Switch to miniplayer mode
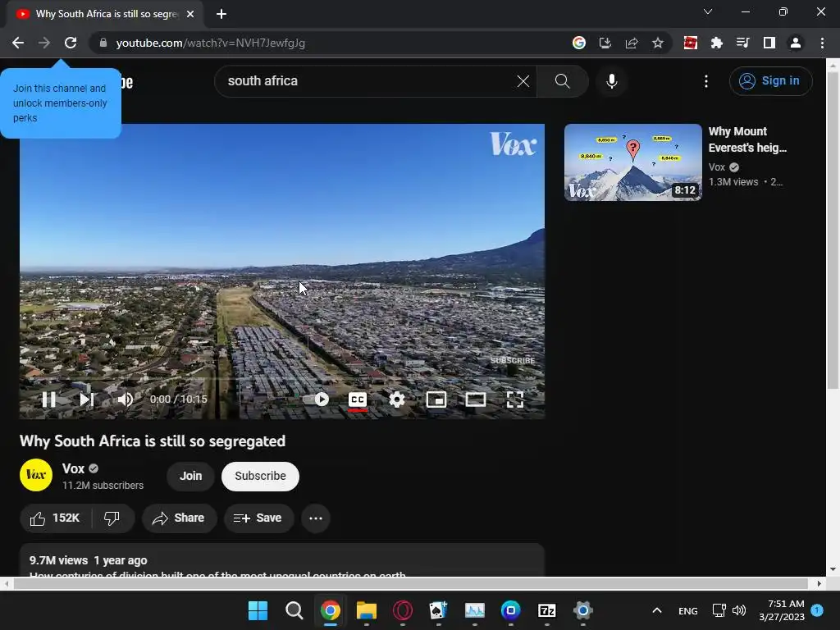 tap(436, 399)
